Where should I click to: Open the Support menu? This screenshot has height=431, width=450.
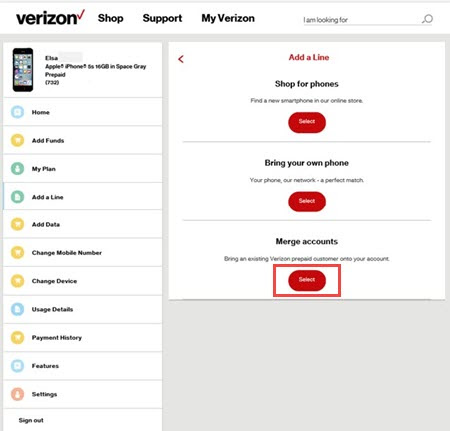click(162, 18)
